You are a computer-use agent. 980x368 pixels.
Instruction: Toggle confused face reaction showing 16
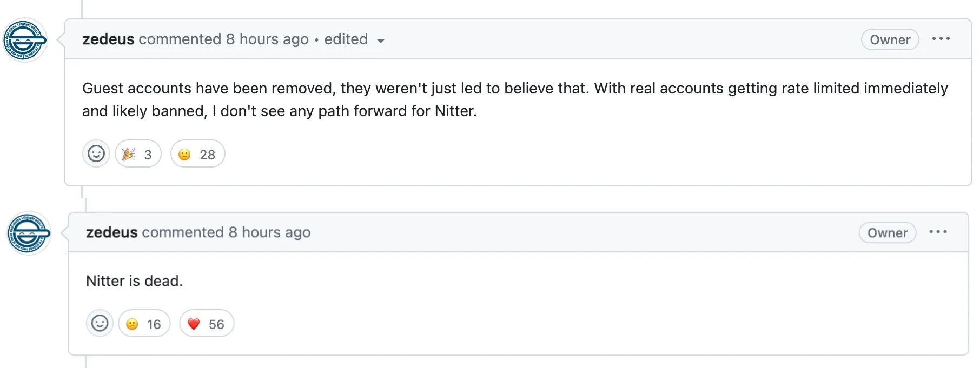144,324
